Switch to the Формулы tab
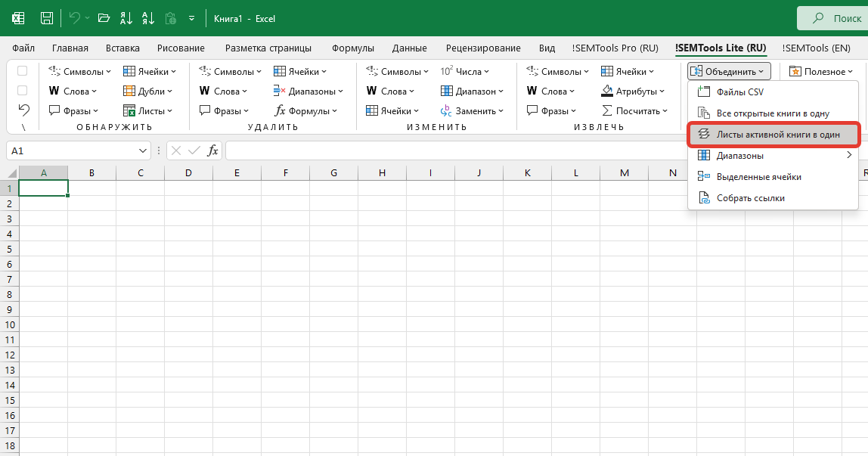This screenshot has height=456, width=868. 353,48
